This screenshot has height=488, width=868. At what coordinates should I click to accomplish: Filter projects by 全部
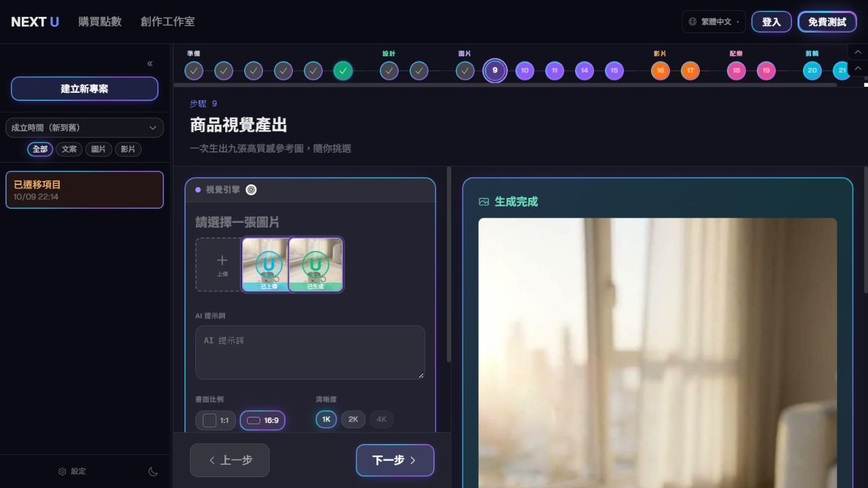click(x=40, y=149)
